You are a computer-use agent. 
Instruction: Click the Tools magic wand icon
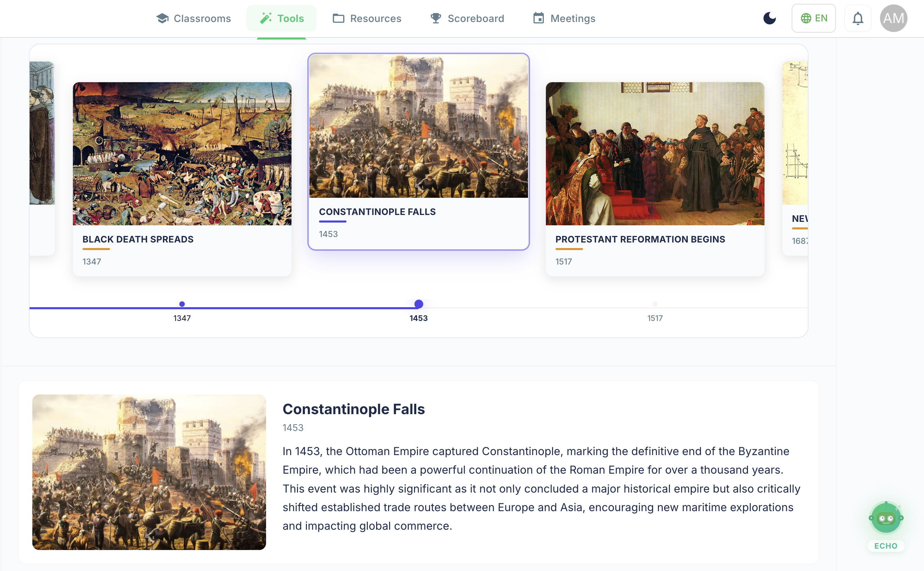(x=266, y=18)
